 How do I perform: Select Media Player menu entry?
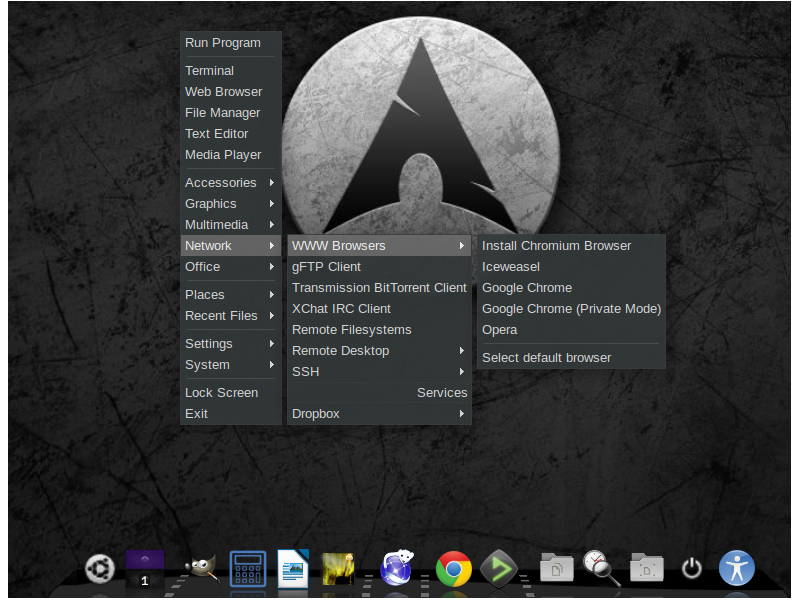coord(231,154)
